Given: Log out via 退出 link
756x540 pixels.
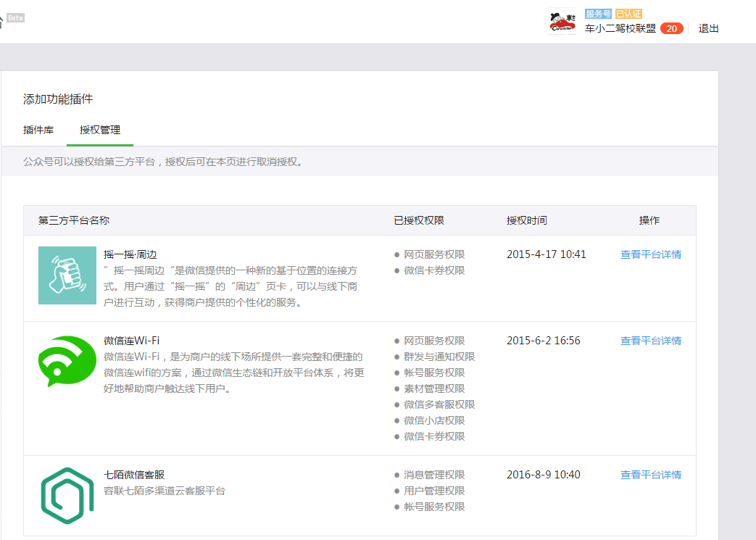Looking at the screenshot, I should click(708, 28).
